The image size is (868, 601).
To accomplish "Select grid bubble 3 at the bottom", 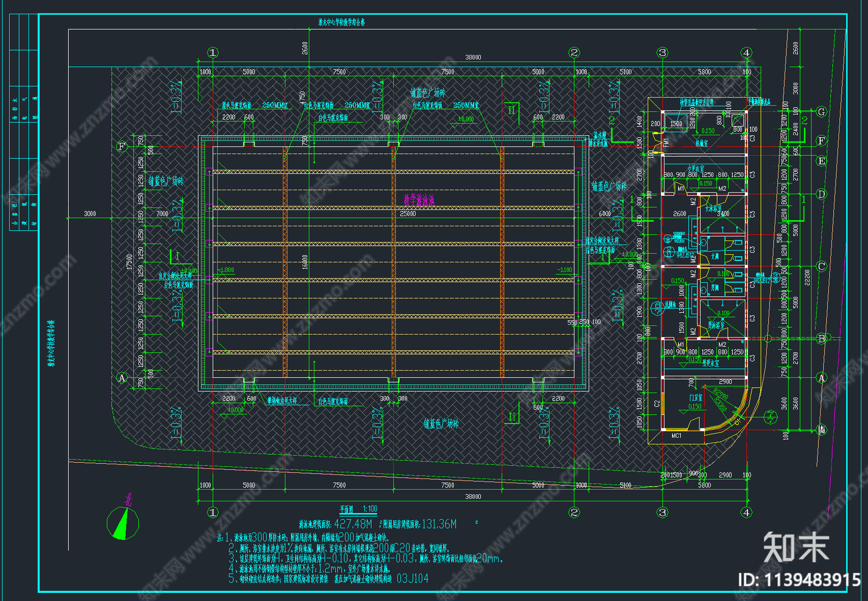I will point(662,512).
